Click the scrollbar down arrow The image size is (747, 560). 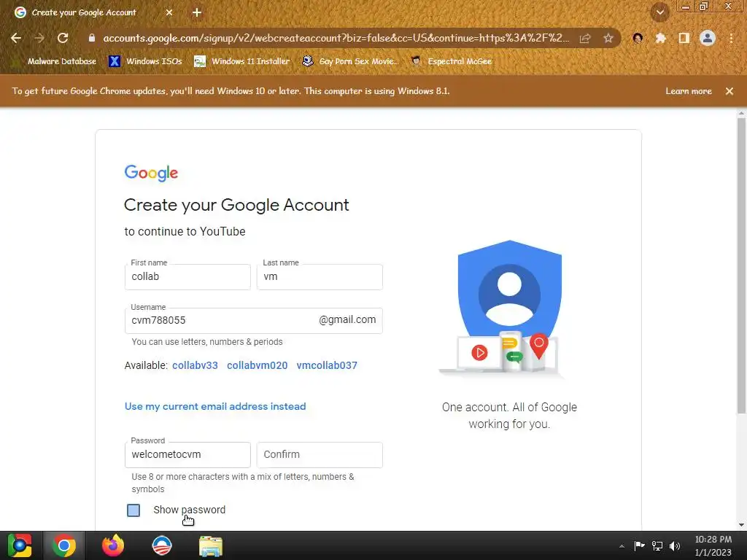click(741, 525)
